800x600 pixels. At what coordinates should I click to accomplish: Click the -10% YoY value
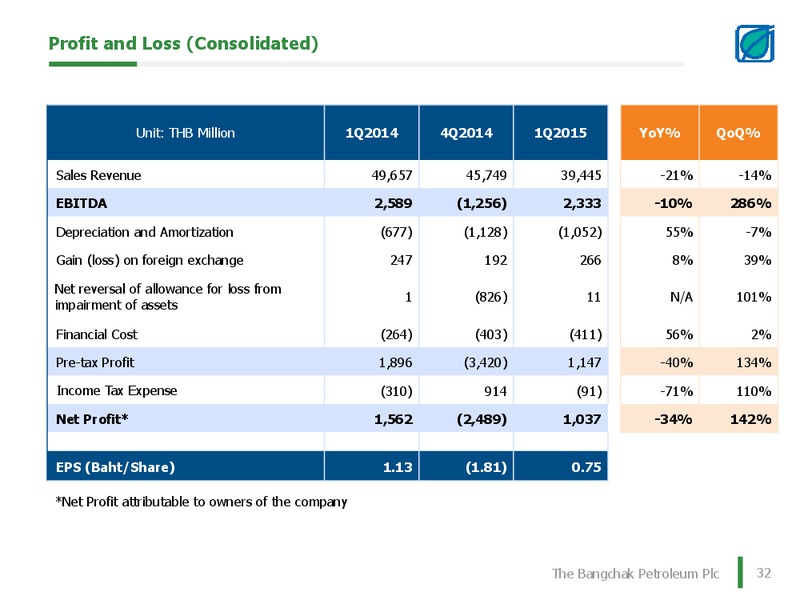[673, 204]
